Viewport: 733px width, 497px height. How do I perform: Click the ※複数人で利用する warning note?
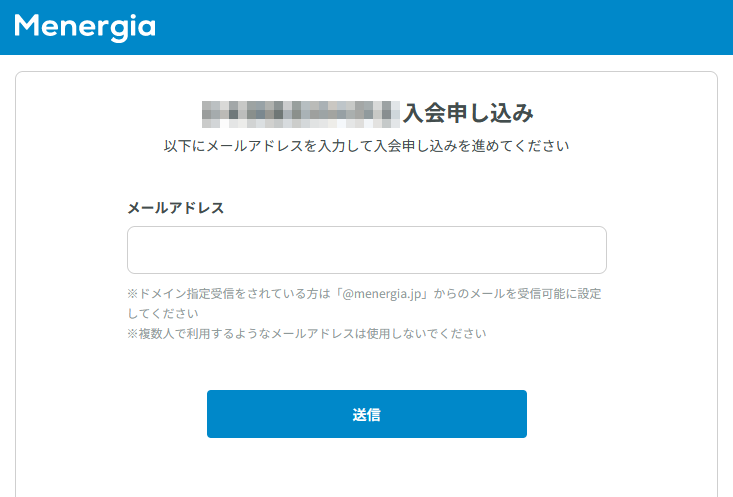tap(307, 333)
